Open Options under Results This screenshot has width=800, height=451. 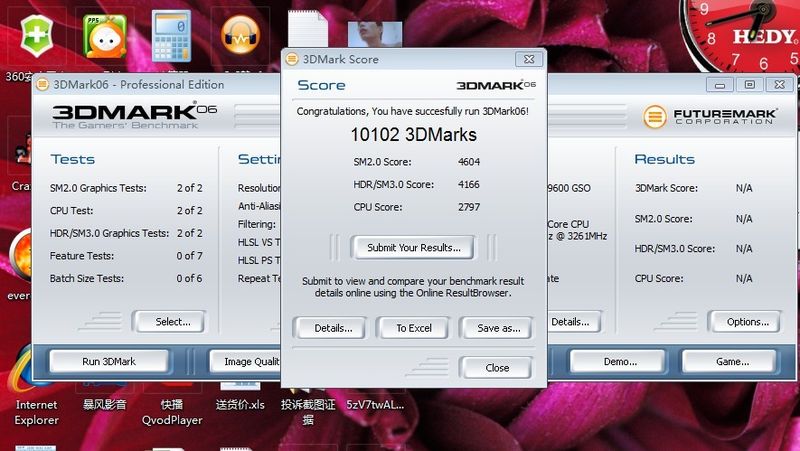coord(744,322)
